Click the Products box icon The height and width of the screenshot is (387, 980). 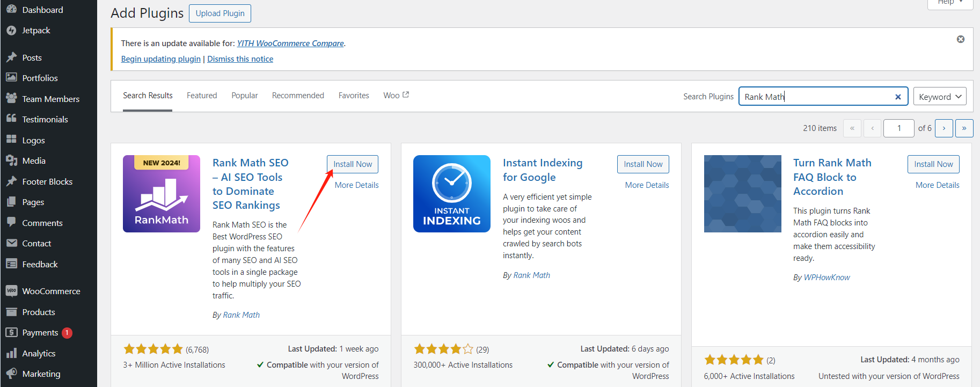tap(11, 312)
